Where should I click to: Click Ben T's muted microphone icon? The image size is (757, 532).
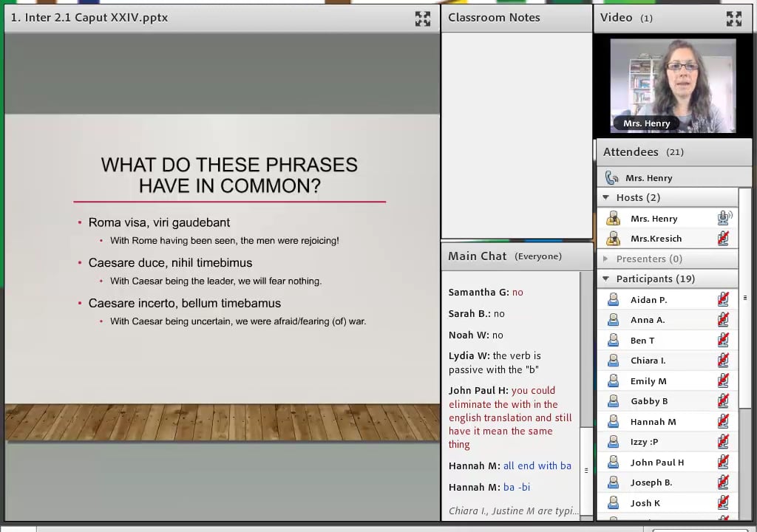coord(723,340)
